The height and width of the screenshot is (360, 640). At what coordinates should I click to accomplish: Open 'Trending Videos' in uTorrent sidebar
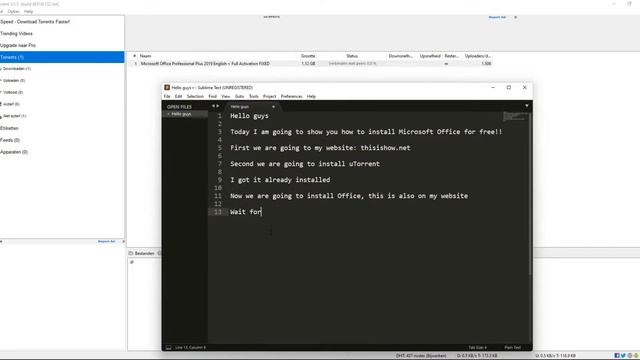16,33
